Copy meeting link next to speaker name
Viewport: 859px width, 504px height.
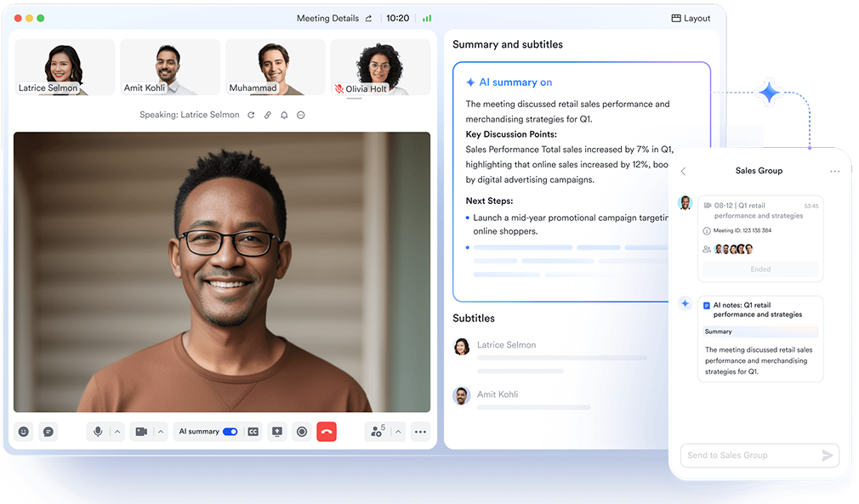(x=267, y=115)
